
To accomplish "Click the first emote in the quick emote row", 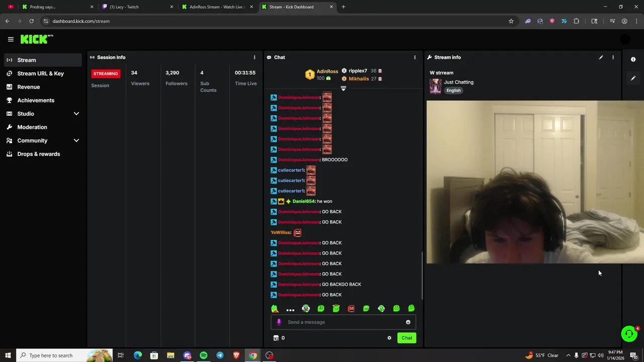I will 275,309.
